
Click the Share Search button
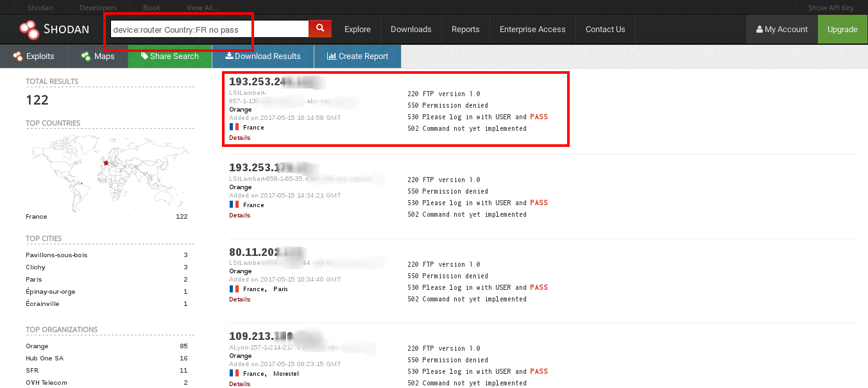tap(170, 56)
